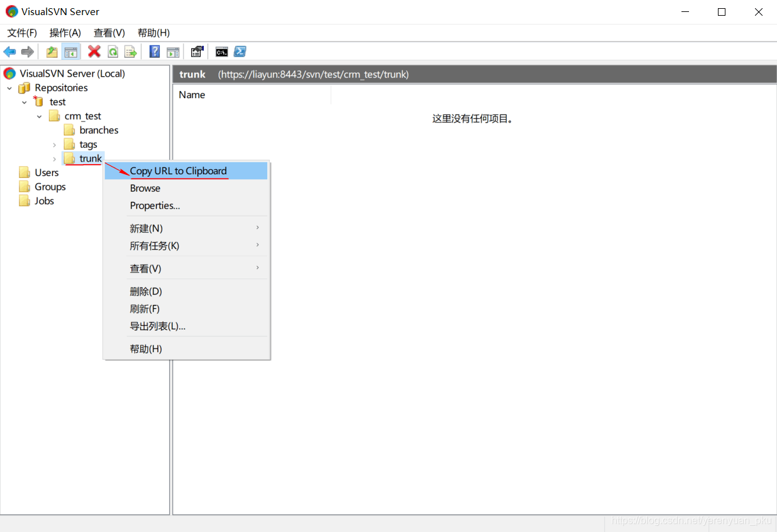Click the Repositories node icon

point(25,88)
